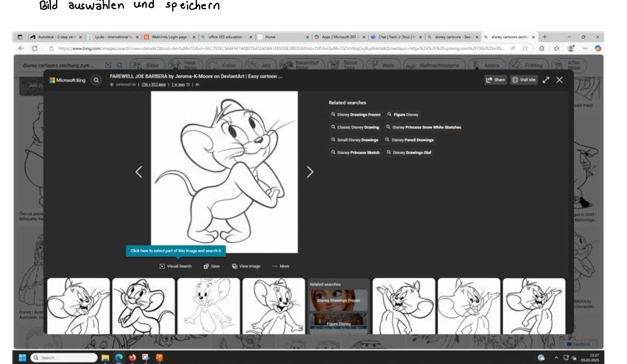Click the search magnifier beside Microsoft Bing
The image size is (627, 364).
coord(96,80)
